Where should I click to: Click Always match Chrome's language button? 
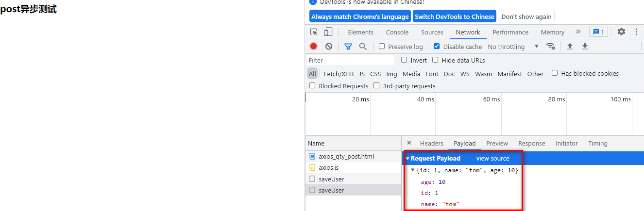360,16
